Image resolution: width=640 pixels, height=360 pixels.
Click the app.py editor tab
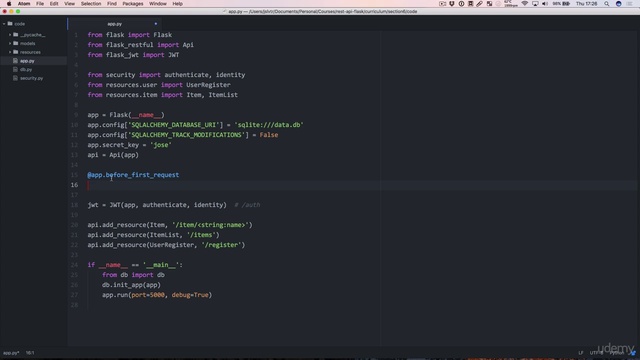114,24
